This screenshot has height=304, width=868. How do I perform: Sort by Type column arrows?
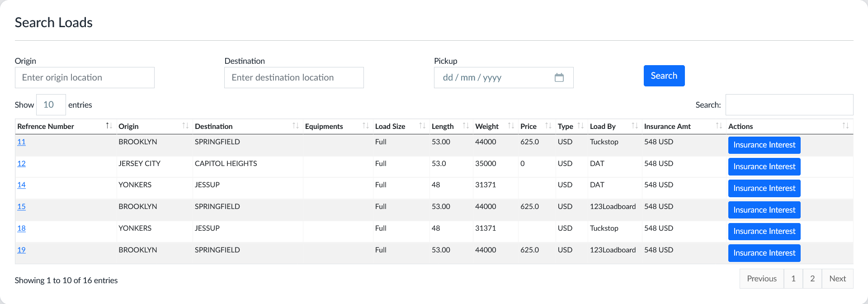click(581, 126)
